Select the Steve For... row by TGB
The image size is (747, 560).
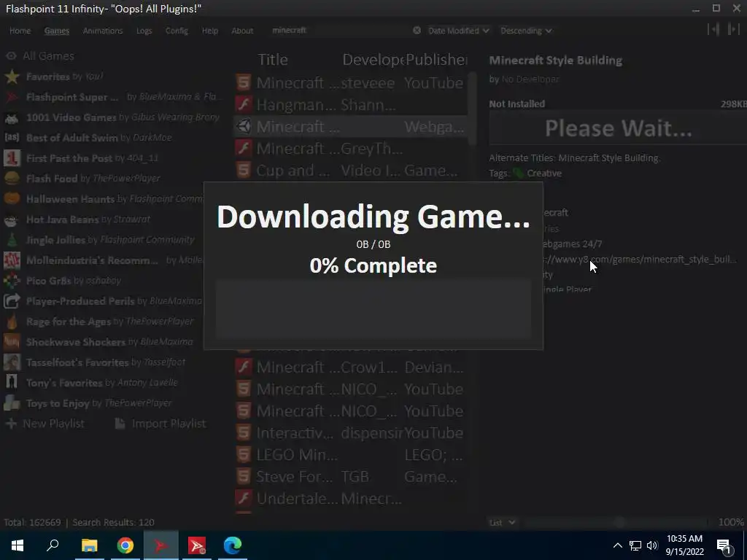click(351, 477)
